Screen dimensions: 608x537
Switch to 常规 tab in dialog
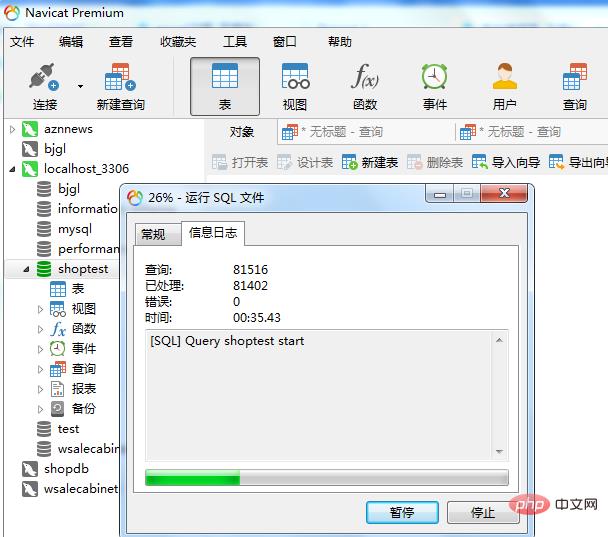click(x=158, y=235)
